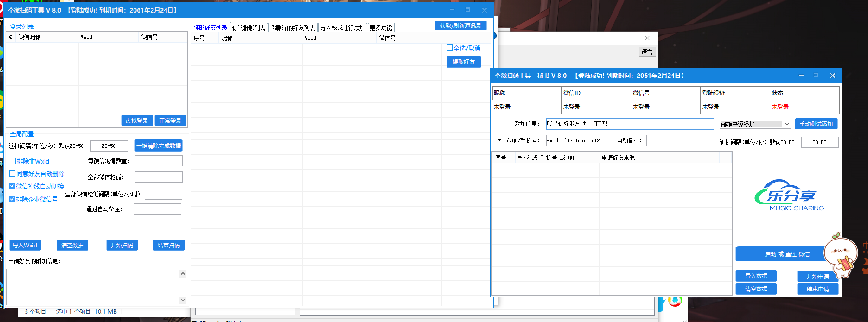
Task: Enable 排除非Wxid checkbox
Action: tap(13, 161)
